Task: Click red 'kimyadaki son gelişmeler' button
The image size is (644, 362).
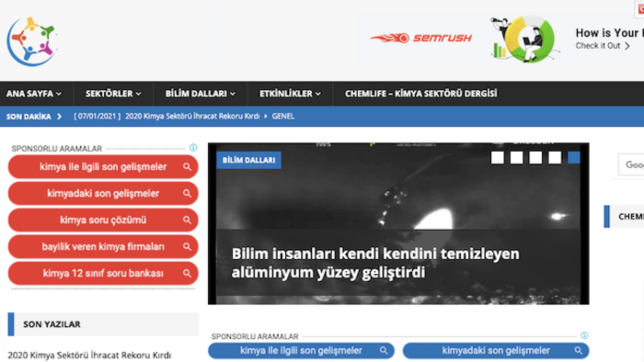Action: coord(103,194)
